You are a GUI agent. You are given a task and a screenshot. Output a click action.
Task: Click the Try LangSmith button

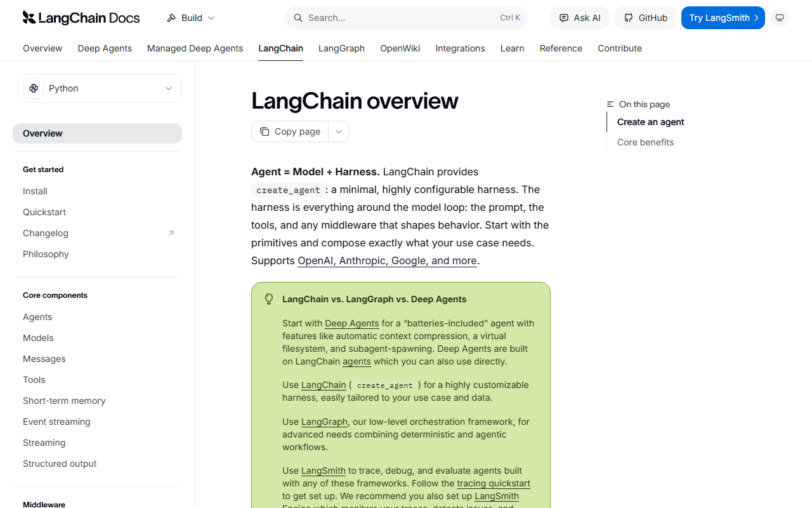click(x=723, y=18)
